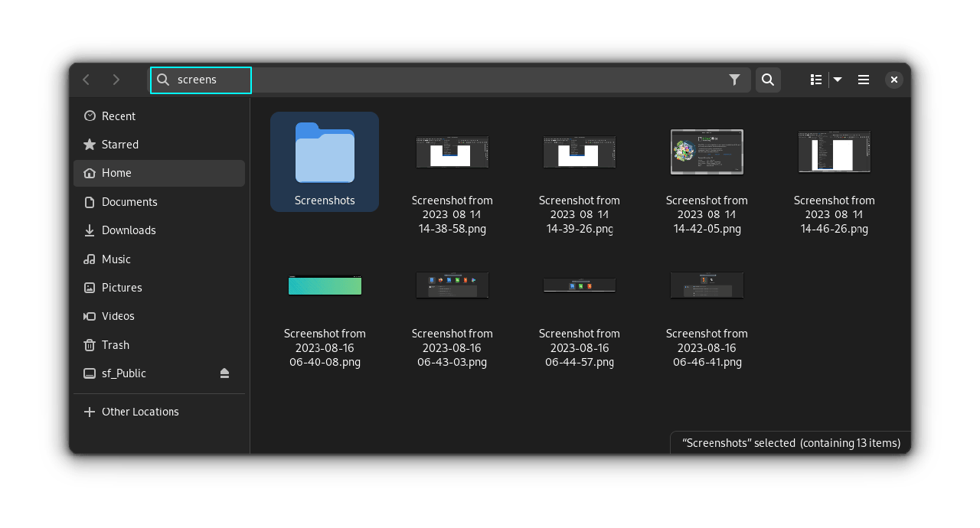Open the Trash location

[116, 345]
